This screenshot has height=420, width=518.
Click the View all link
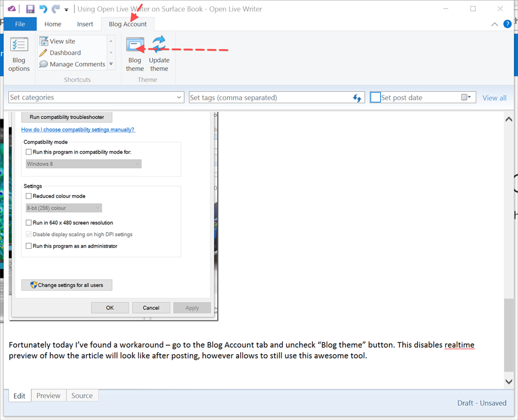(494, 98)
